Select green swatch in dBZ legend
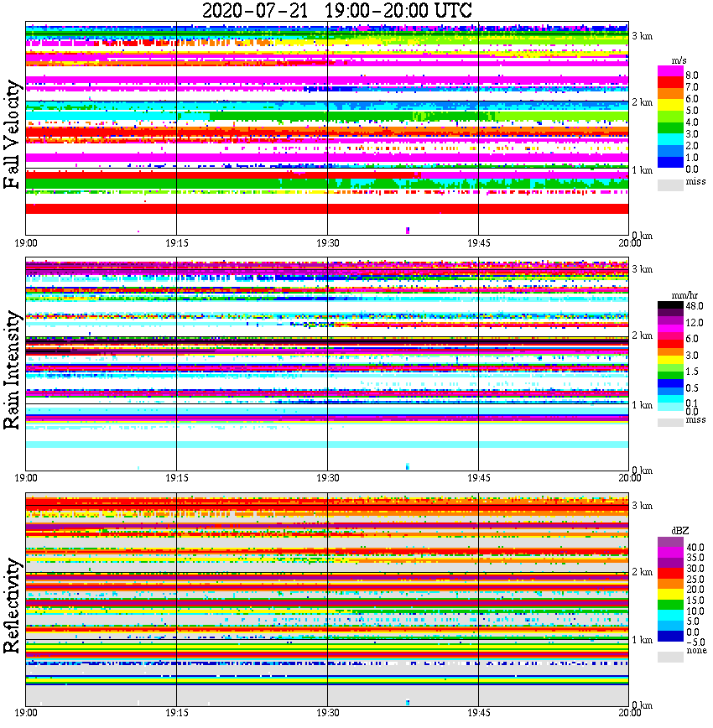Screen dimensions: 713x728 point(671,605)
